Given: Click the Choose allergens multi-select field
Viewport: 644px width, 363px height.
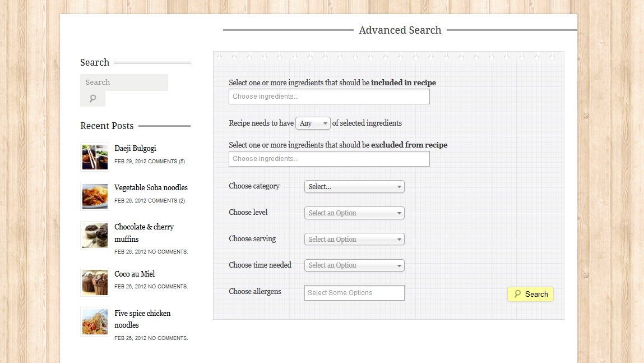Looking at the screenshot, I should click(354, 293).
